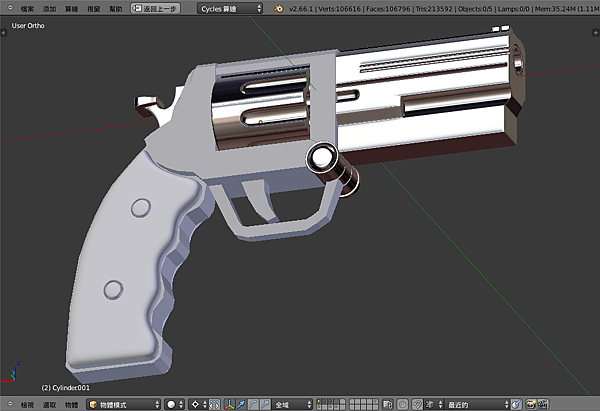The height and width of the screenshot is (411, 600).
Task: Toggle lock camera and layers to scene
Action: click(x=387, y=404)
